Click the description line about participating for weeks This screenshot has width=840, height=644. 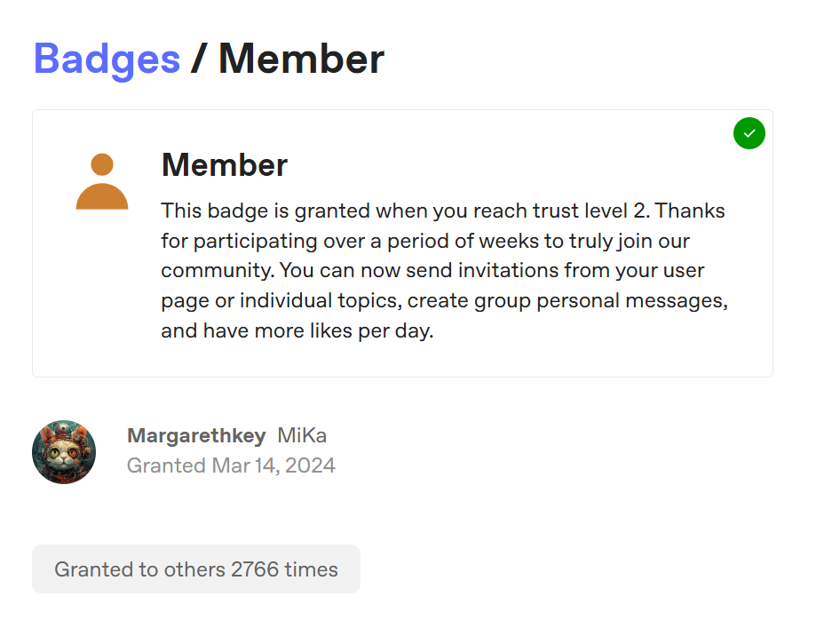[425, 241]
